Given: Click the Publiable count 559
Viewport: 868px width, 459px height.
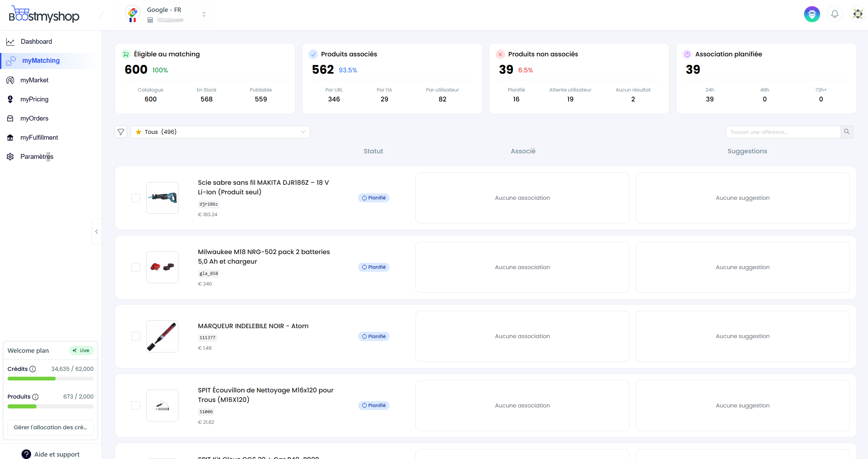Looking at the screenshot, I should coord(261,99).
